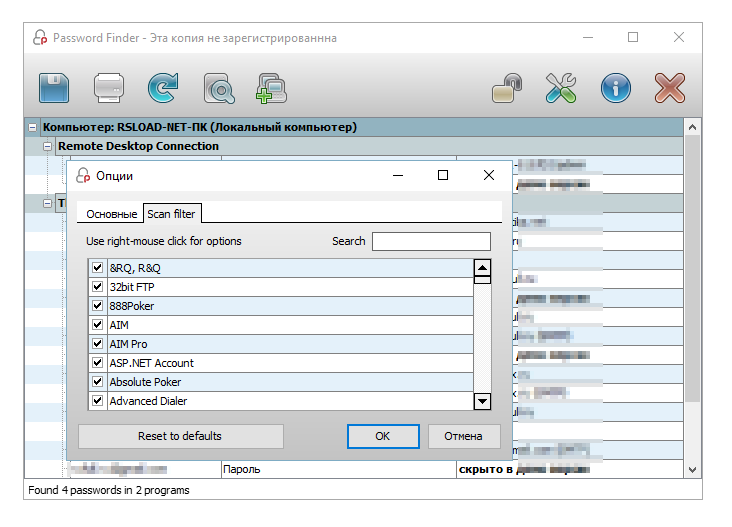This screenshot has width=732, height=527.
Task: Click the Компьютер: RSLOAD-NET-ПК tree label
Action: point(200,127)
